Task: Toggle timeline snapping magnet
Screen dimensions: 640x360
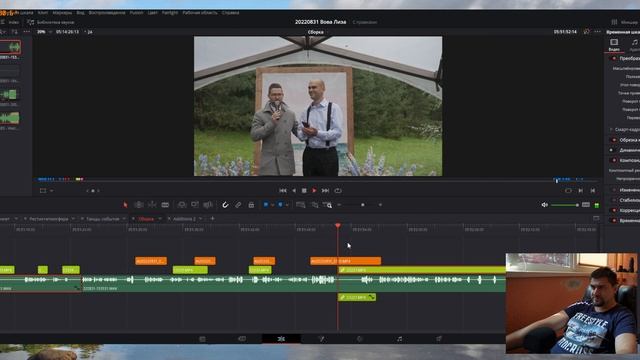Action: click(225, 204)
